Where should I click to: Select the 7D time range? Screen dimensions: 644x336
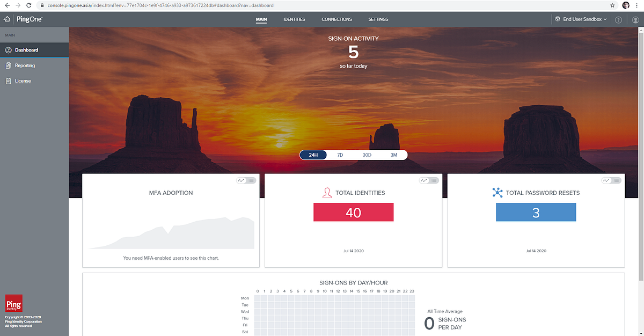click(x=340, y=155)
